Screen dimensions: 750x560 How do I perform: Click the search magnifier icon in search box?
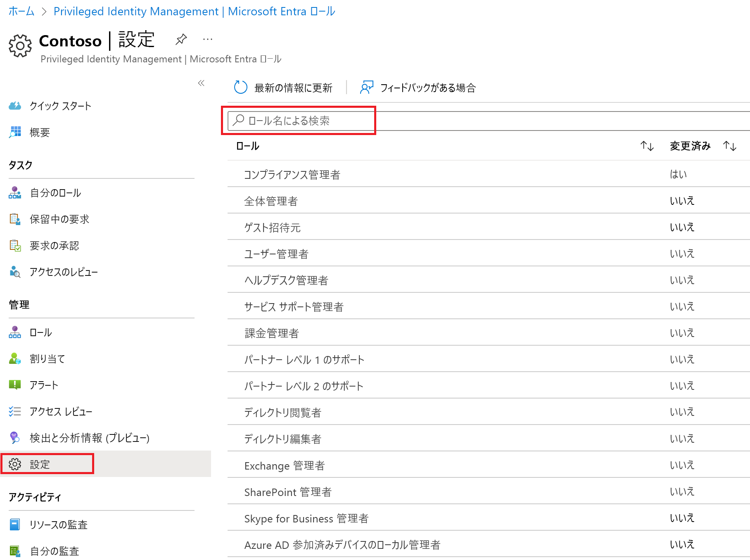tap(238, 120)
